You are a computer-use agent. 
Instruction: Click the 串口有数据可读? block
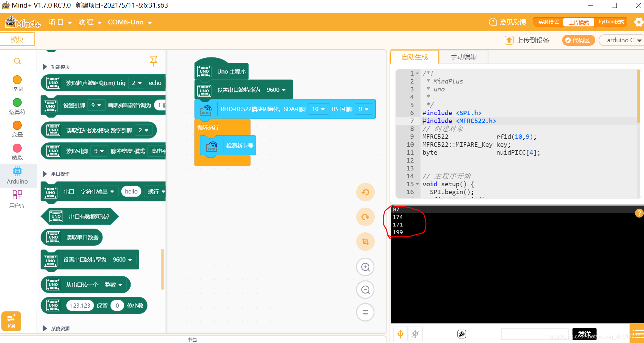point(80,217)
